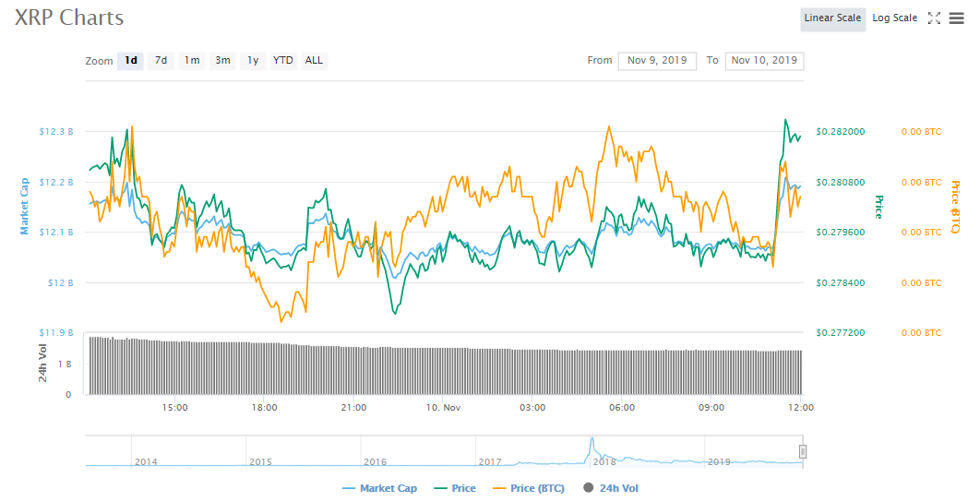The width and height of the screenshot is (980, 502).
Task: Click the 18:00 time axis label
Action: (264, 408)
